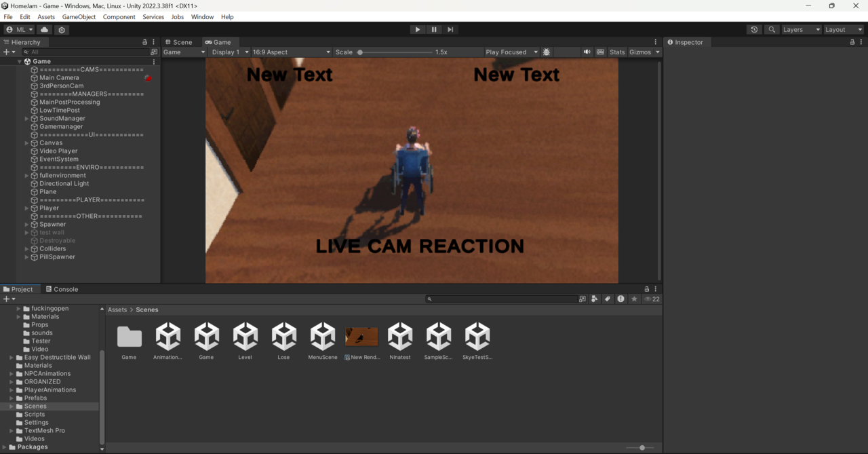Viewport: 868px width, 454px height.
Task: Toggle hidden packages eye icon showing 22
Action: click(652, 299)
